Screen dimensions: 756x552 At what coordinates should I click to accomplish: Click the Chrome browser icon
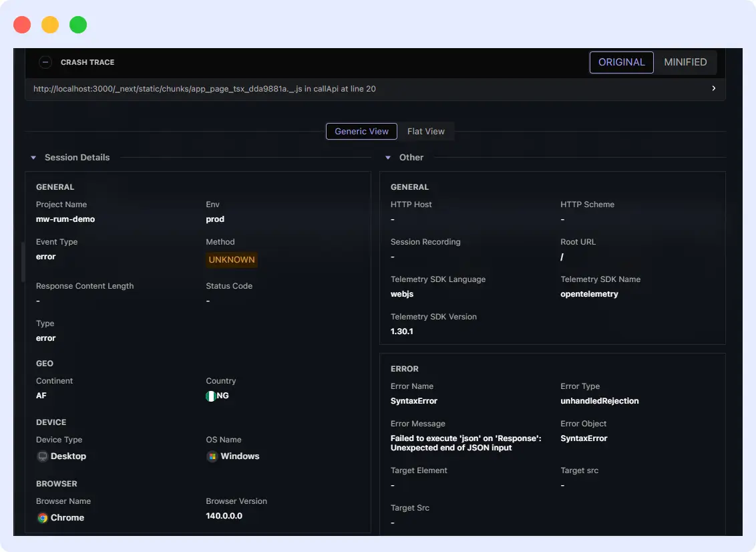click(42, 517)
